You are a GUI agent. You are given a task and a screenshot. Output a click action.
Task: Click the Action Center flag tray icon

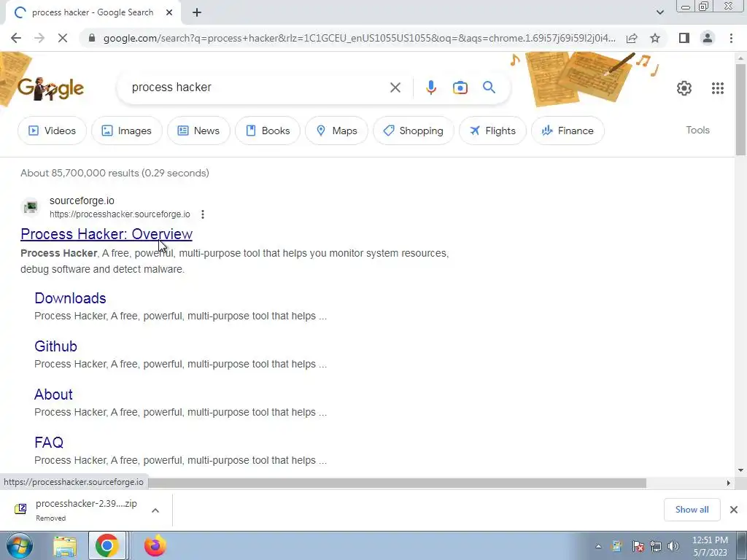pos(638,546)
